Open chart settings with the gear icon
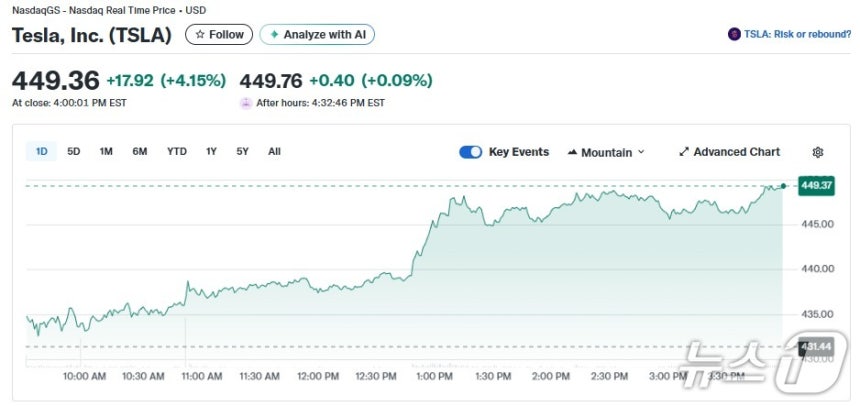 click(818, 152)
